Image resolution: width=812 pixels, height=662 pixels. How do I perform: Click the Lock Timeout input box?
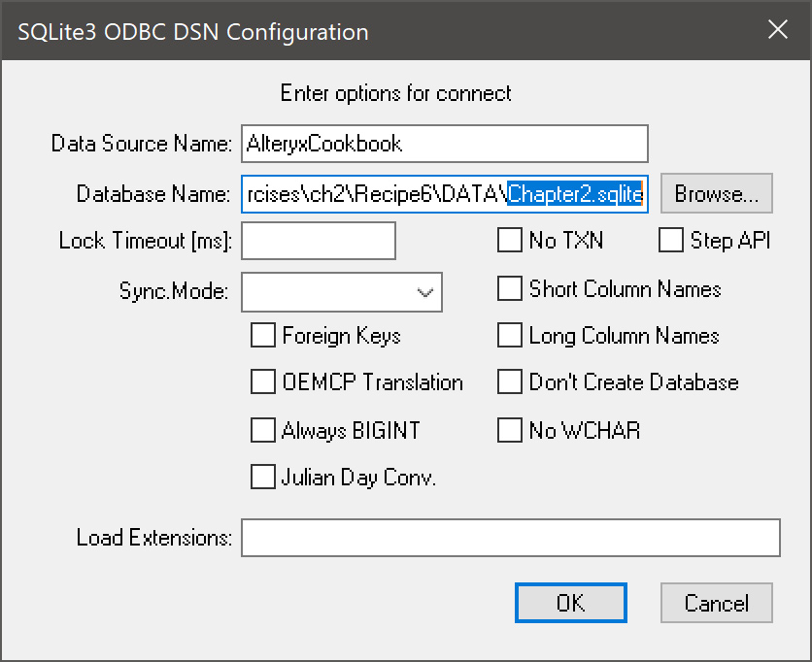[x=319, y=241]
